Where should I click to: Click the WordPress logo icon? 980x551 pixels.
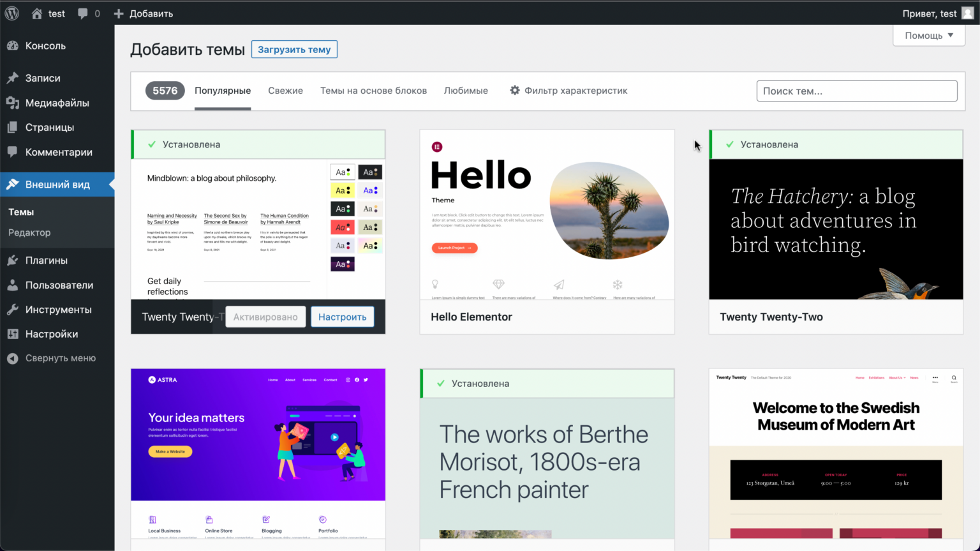[x=12, y=13]
